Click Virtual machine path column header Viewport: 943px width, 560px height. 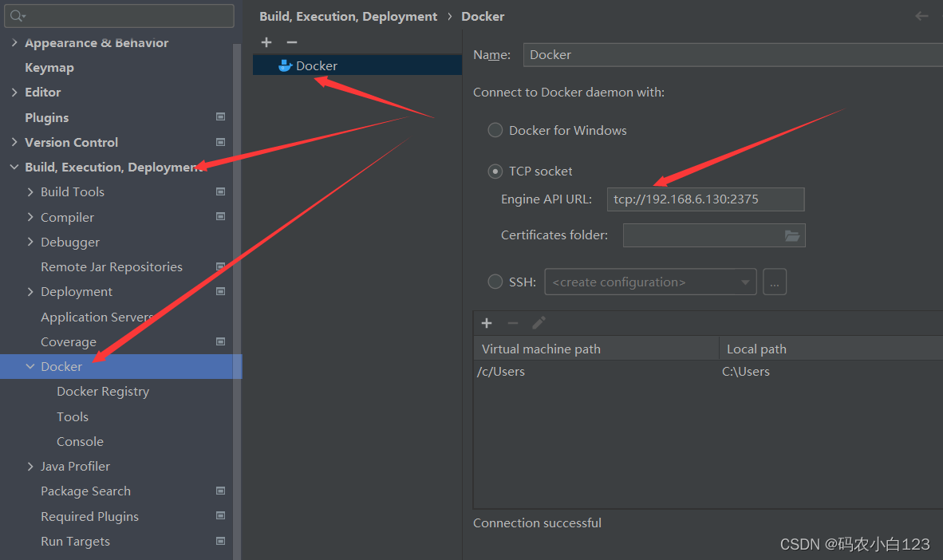[597, 349]
